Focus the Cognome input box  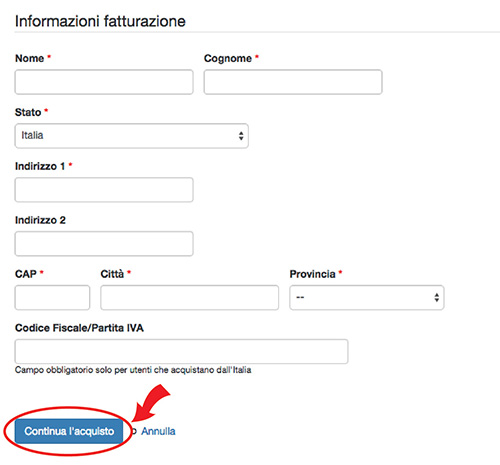pos(293,82)
